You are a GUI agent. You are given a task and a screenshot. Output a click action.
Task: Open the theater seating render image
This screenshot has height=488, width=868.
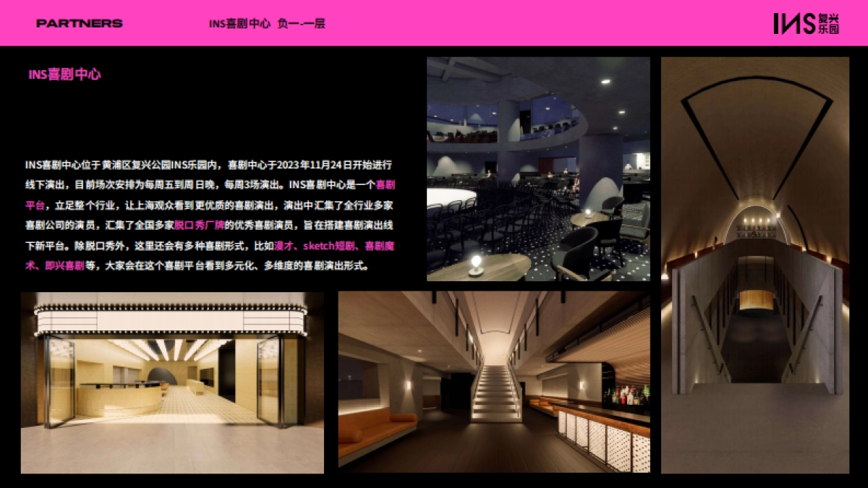[537, 168]
